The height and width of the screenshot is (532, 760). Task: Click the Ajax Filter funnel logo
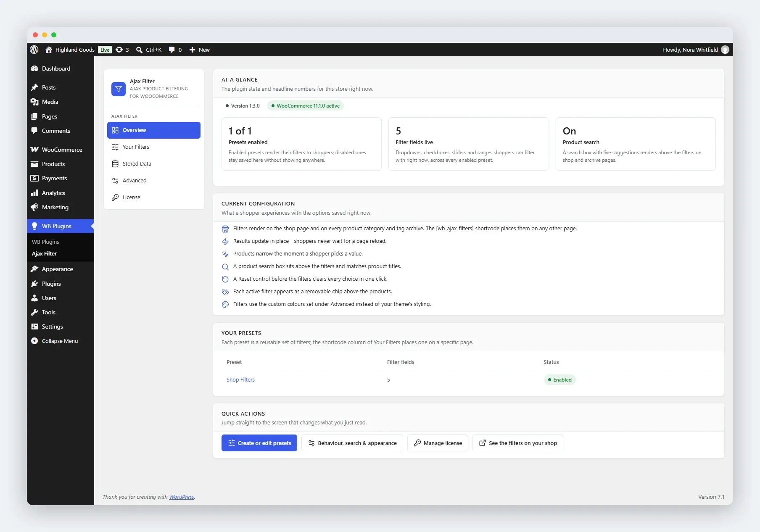pos(119,89)
